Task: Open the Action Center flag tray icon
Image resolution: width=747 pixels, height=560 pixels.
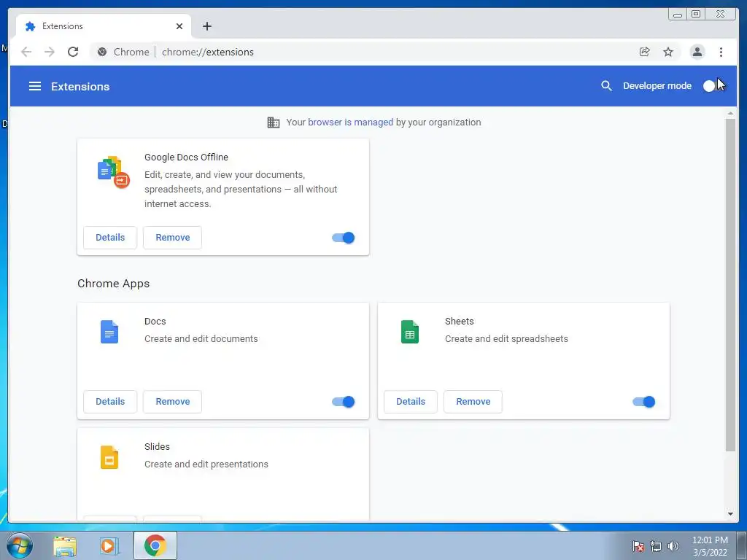Action: pyautogui.click(x=638, y=546)
